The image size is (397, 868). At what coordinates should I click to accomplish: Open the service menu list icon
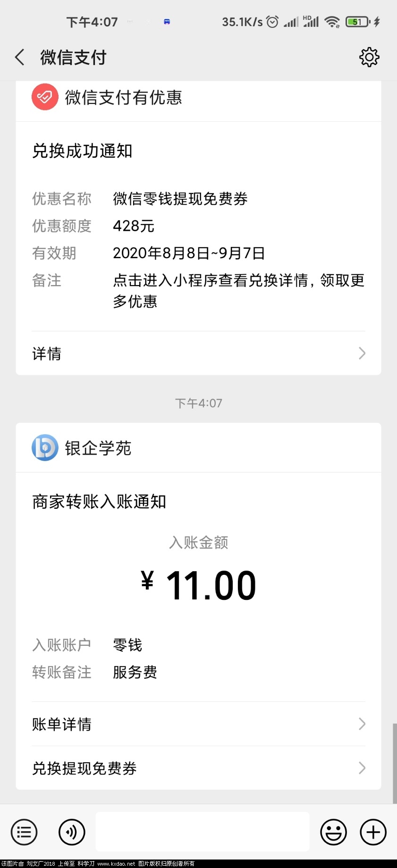tap(24, 832)
